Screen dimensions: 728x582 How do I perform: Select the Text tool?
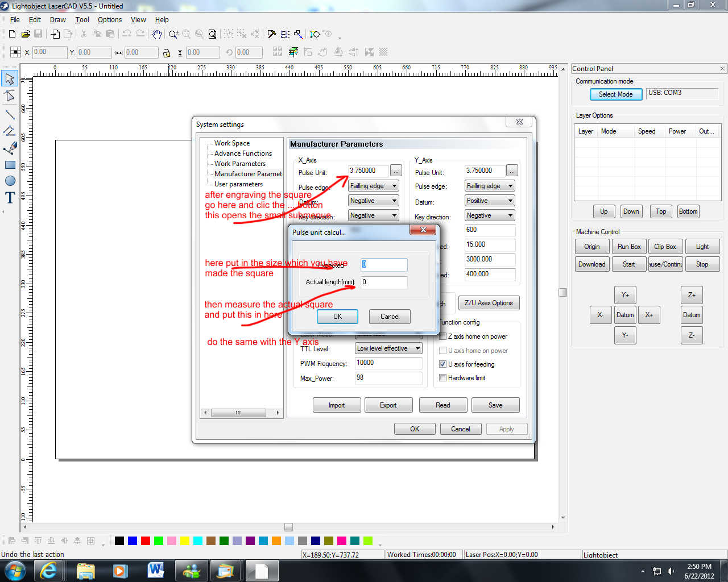[x=10, y=198]
